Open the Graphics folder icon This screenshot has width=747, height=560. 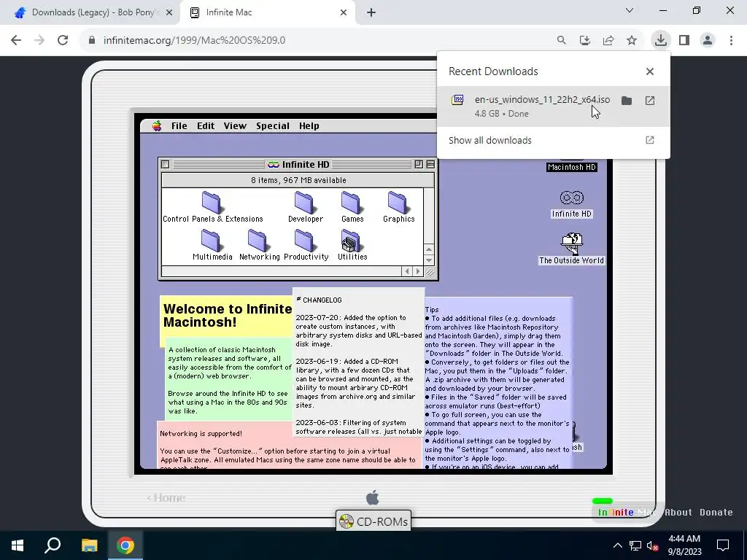pyautogui.click(x=398, y=203)
